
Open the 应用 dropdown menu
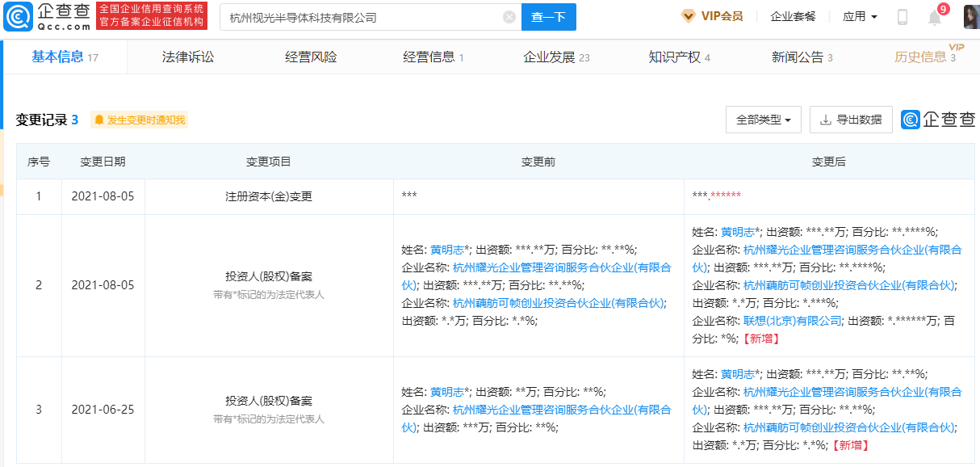point(860,16)
